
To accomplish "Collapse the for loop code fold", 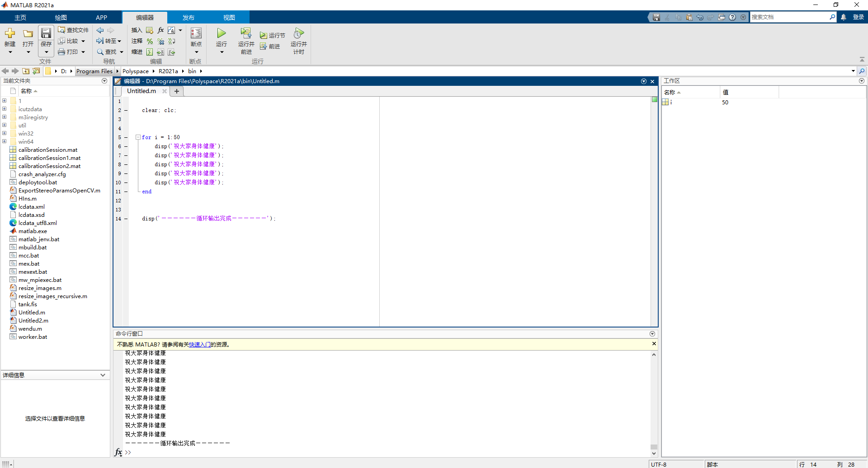I will pyautogui.click(x=138, y=137).
